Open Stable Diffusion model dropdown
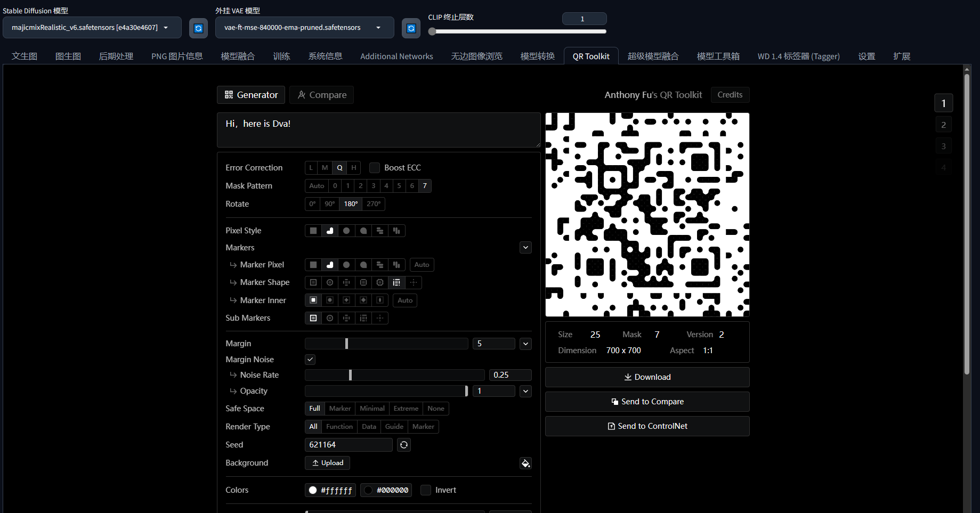The width and height of the screenshot is (980, 513). [x=92, y=28]
